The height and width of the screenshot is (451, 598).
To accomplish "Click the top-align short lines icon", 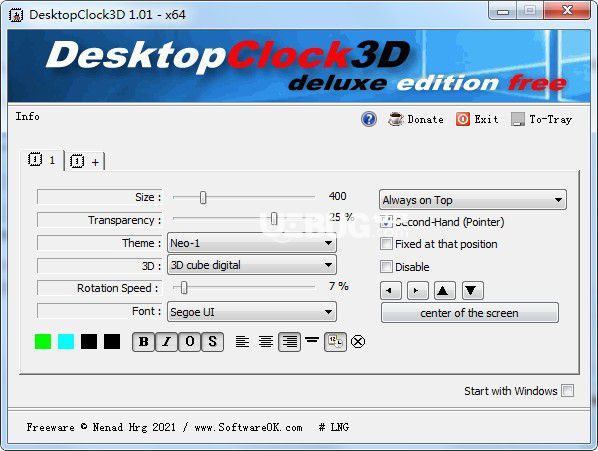I will point(312,340).
